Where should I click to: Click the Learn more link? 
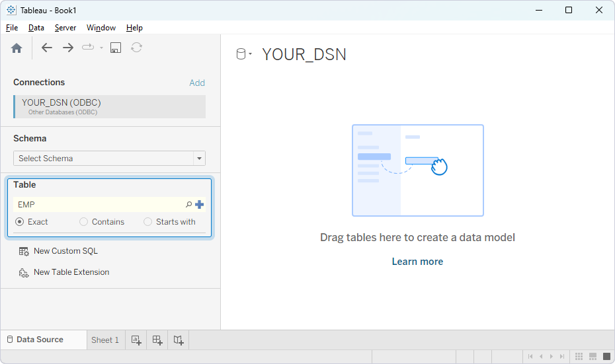[417, 262]
